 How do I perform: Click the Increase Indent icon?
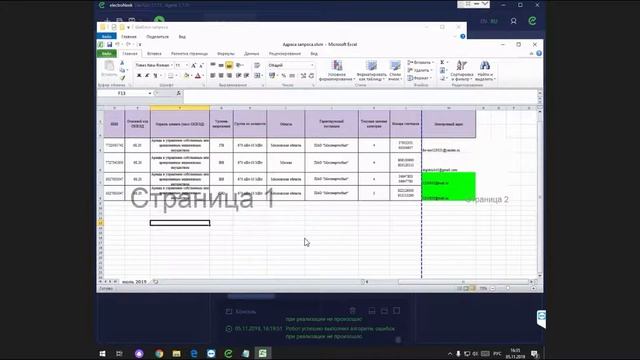click(247, 76)
